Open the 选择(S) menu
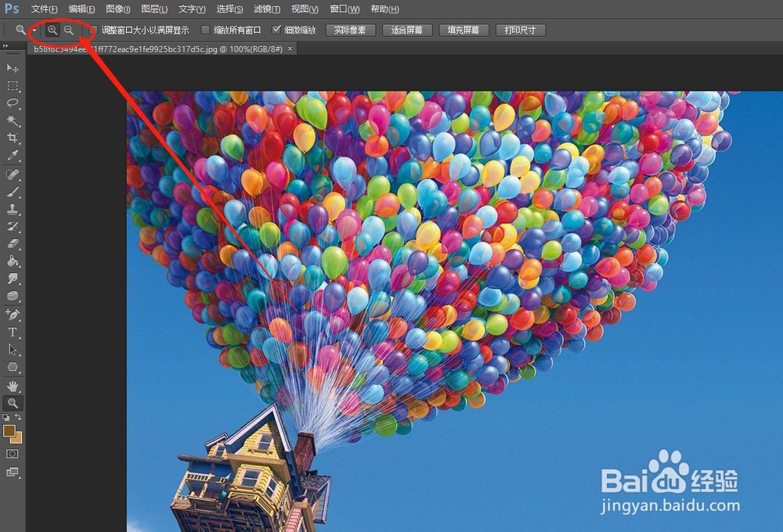Screen dimensions: 783x532 [x=229, y=9]
